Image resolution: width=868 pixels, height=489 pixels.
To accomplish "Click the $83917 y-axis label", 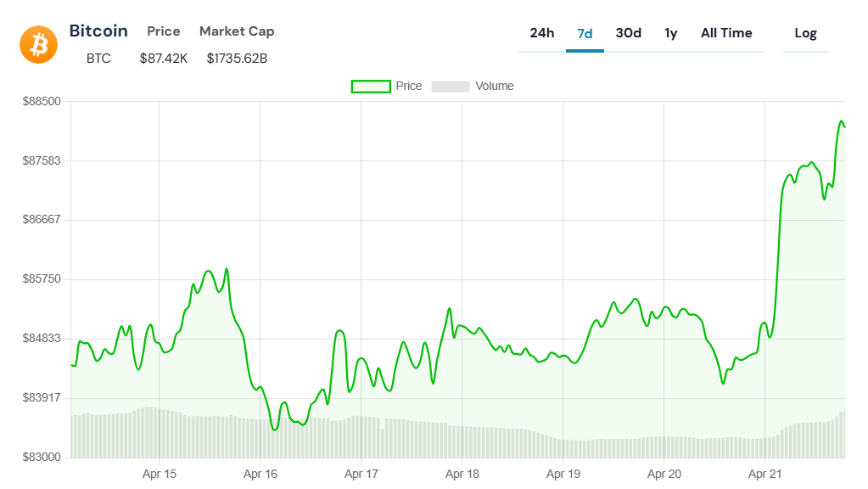I will pyautogui.click(x=42, y=397).
